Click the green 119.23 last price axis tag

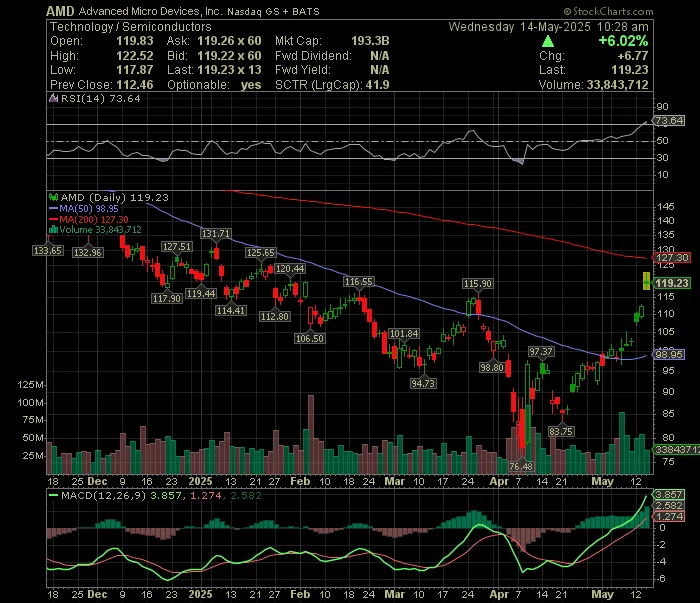[672, 283]
